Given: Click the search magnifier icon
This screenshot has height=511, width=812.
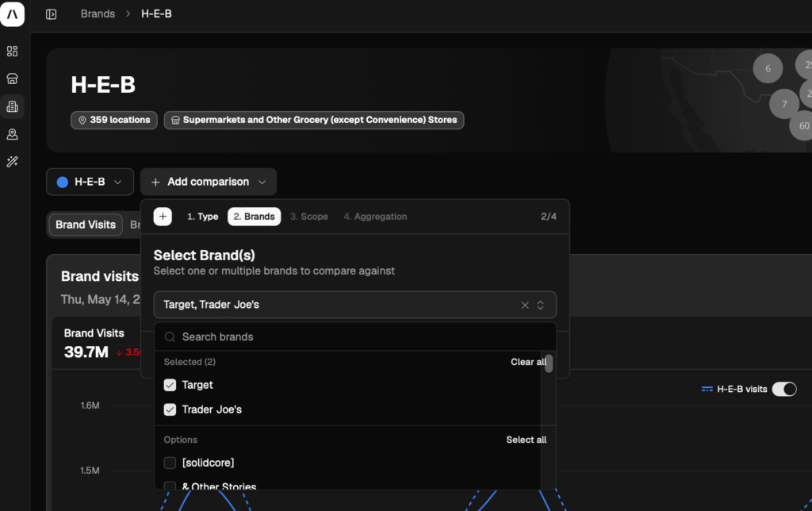Looking at the screenshot, I should pos(170,337).
